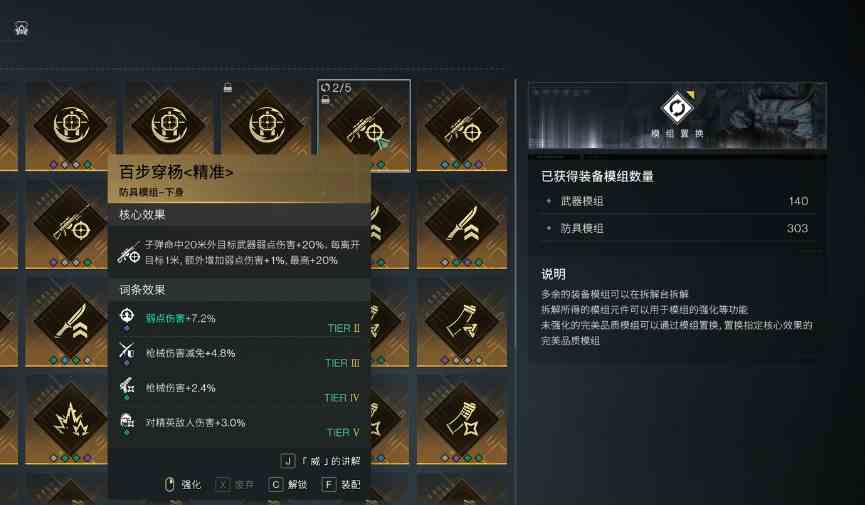Click the 模组置换 swap icon

pos(677,108)
